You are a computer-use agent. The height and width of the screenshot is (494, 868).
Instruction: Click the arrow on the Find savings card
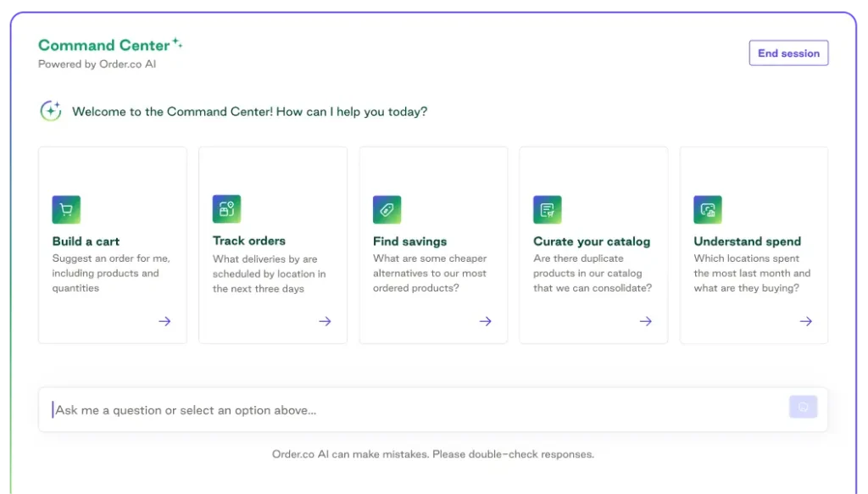click(x=485, y=321)
